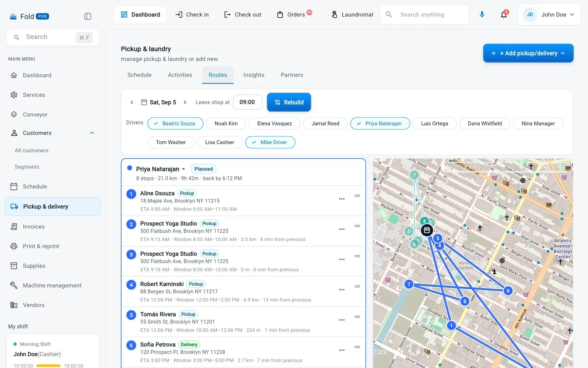The height and width of the screenshot is (368, 588).
Task: Open Check in from top navigation
Action: pyautogui.click(x=192, y=15)
